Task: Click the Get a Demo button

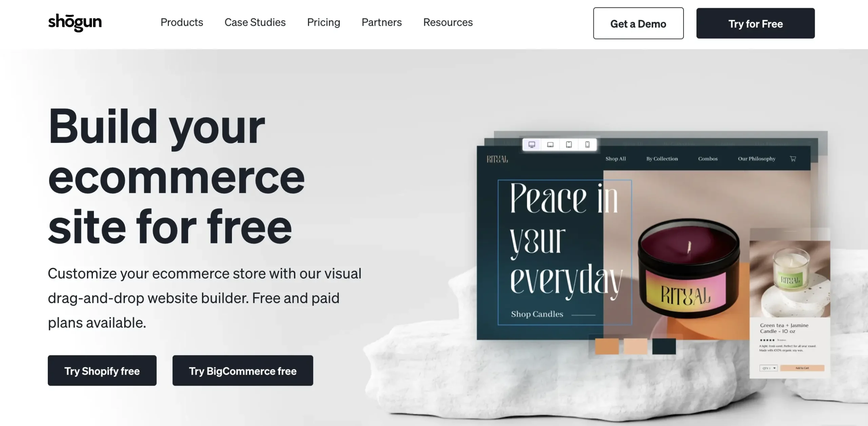Action: [x=638, y=23]
